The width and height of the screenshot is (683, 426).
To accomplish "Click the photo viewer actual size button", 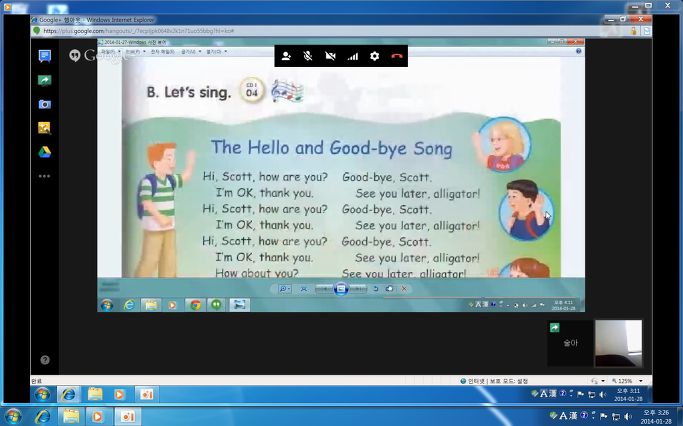I will pyautogui.click(x=304, y=289).
